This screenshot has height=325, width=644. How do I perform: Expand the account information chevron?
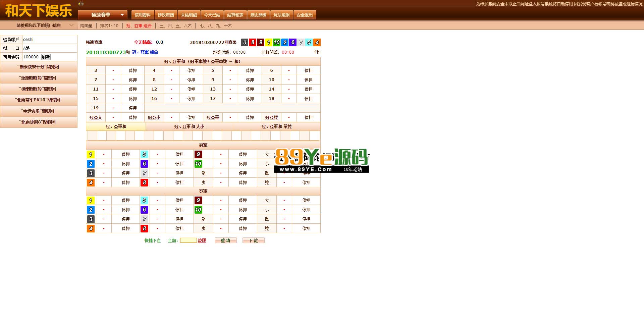pos(71,25)
